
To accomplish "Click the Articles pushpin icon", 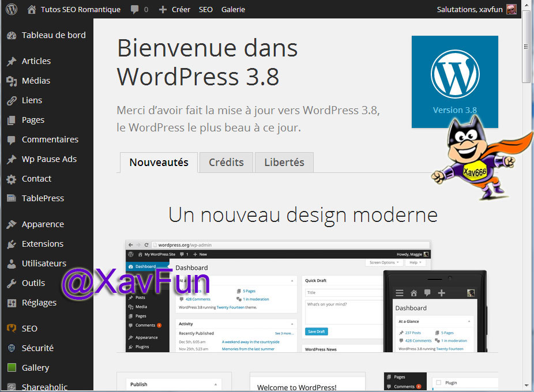I will point(12,61).
